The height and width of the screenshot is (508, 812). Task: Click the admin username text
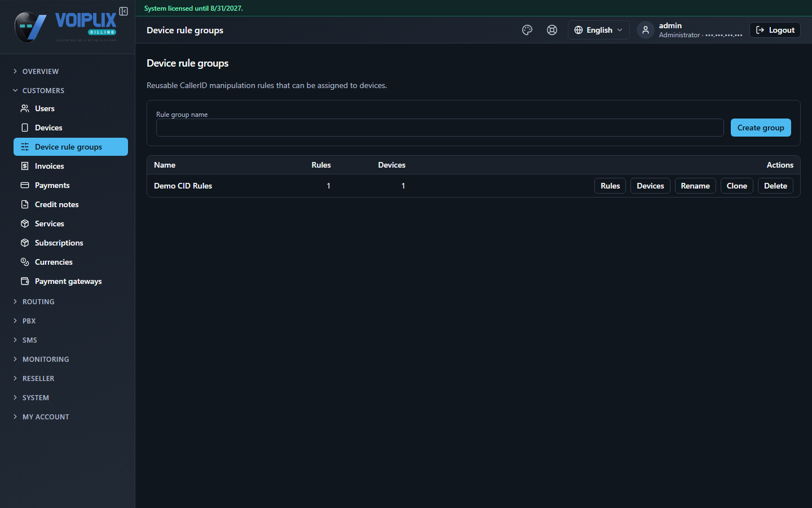coord(670,25)
